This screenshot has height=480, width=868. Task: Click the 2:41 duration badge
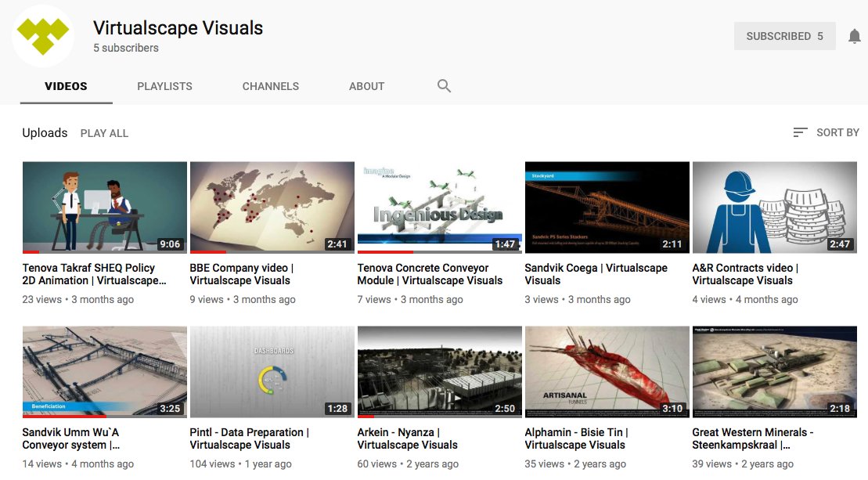click(337, 244)
